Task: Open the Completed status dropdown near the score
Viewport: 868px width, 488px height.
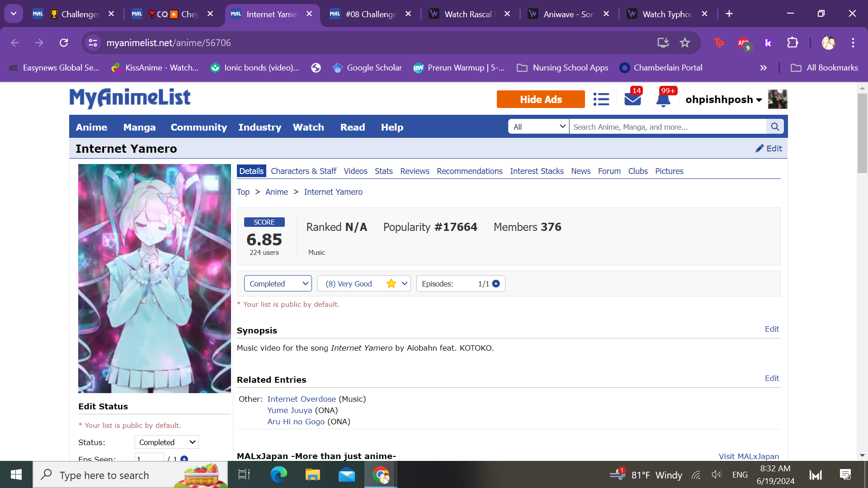Action: click(x=278, y=284)
